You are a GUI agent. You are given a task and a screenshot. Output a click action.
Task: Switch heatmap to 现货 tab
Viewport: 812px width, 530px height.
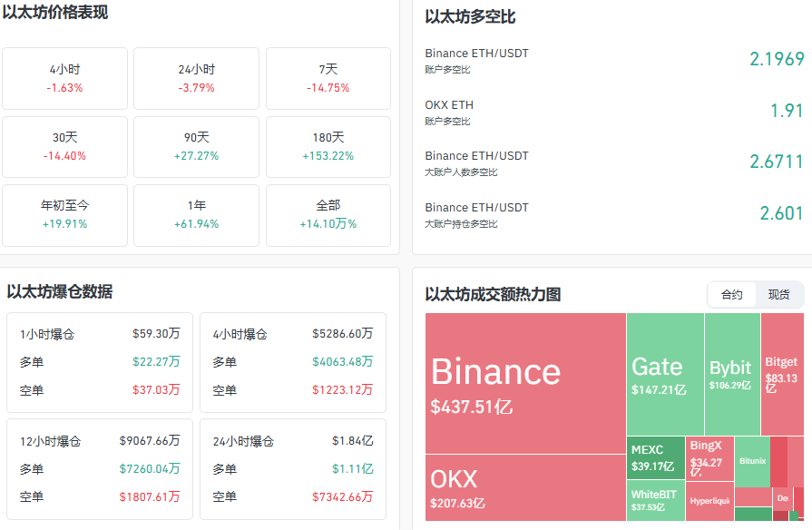click(x=778, y=295)
